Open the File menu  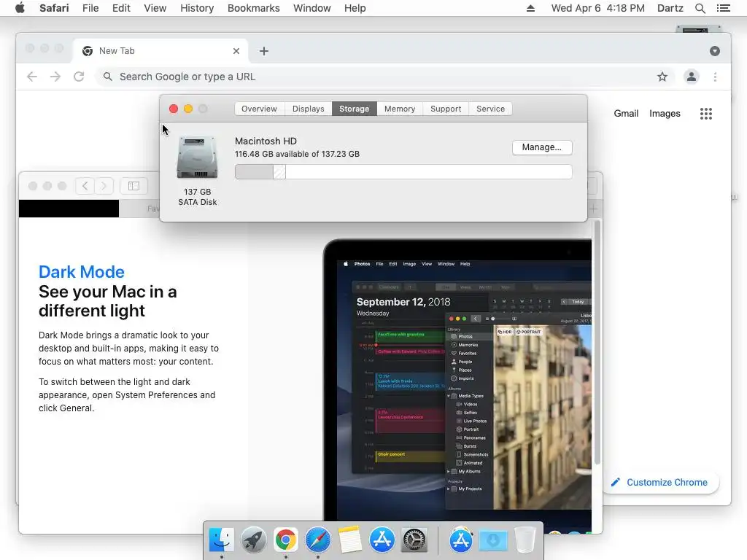point(90,8)
